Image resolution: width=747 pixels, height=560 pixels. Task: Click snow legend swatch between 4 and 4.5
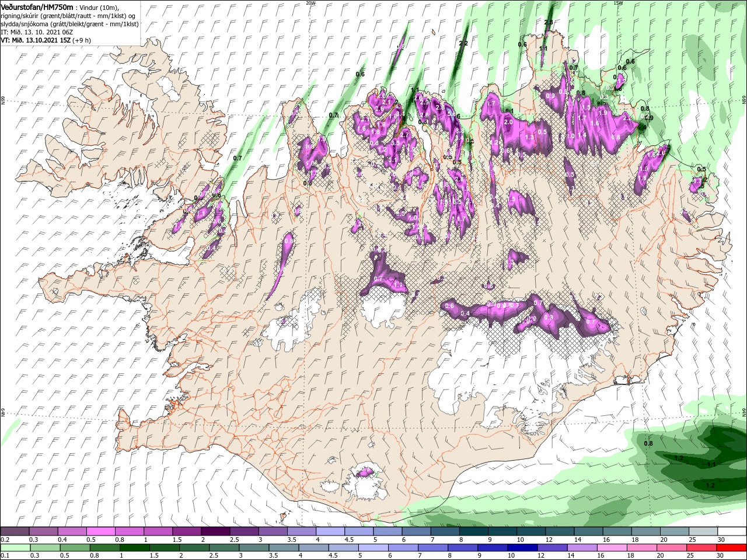click(x=330, y=531)
